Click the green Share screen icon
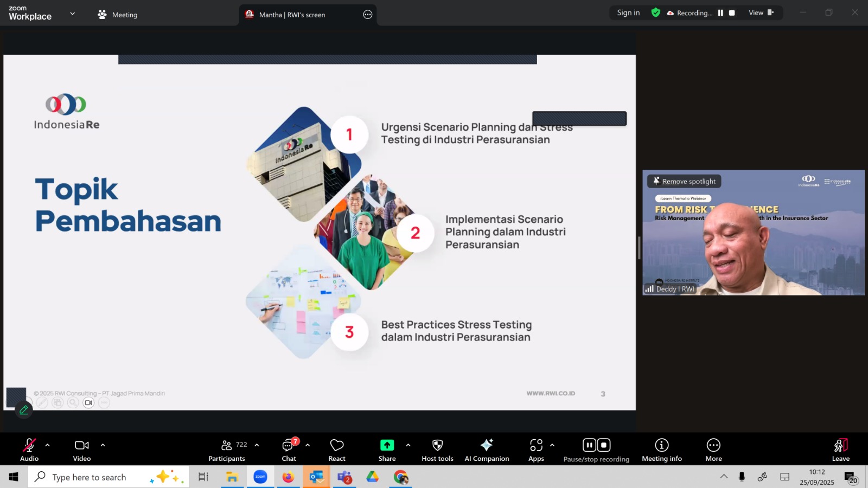The height and width of the screenshot is (488, 868). coord(387,445)
